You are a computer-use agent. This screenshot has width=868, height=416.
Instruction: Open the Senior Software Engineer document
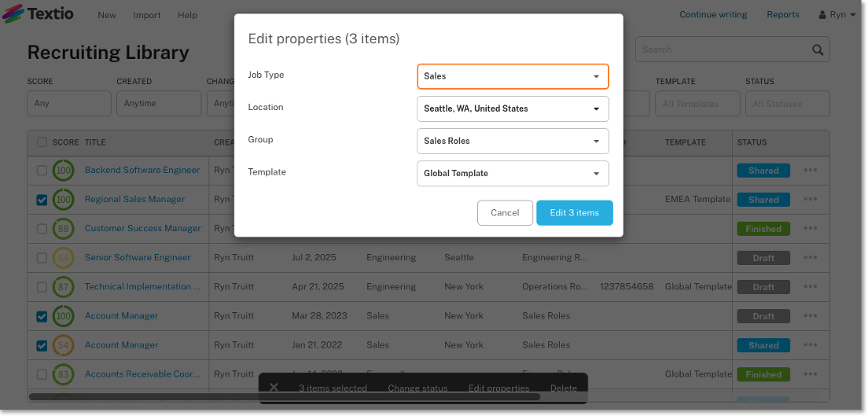click(x=138, y=257)
